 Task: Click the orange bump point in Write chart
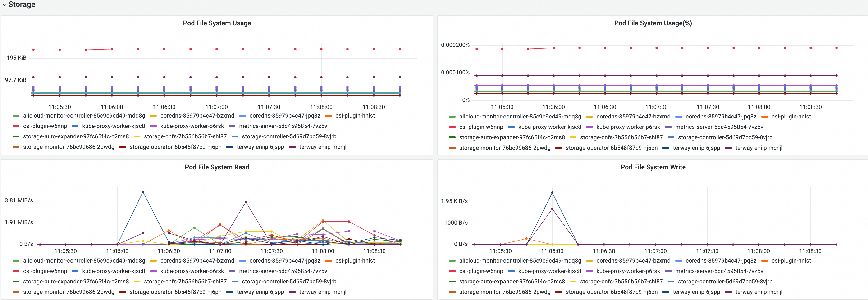click(x=526, y=239)
